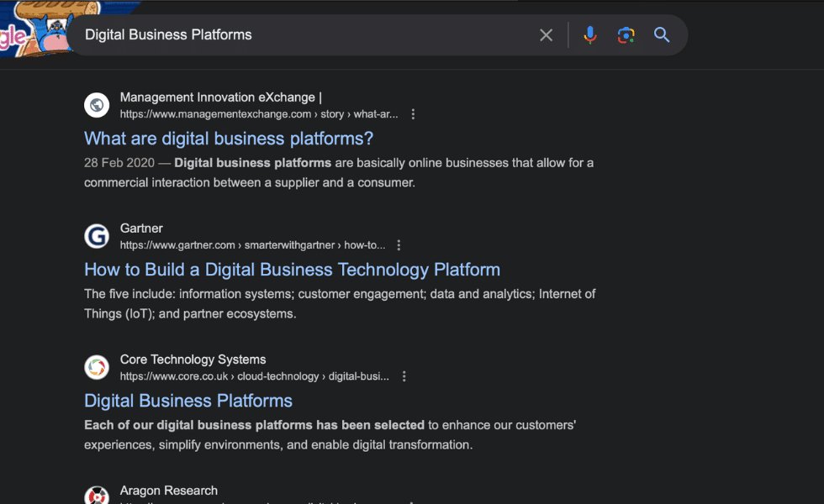This screenshot has height=504, width=824.
Task: Click the snippet starting 'The five include'
Action: pyautogui.click(x=340, y=304)
